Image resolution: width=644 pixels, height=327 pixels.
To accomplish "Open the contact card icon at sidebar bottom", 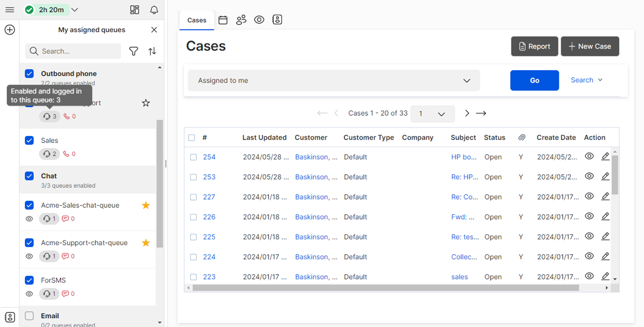I will [10, 317].
